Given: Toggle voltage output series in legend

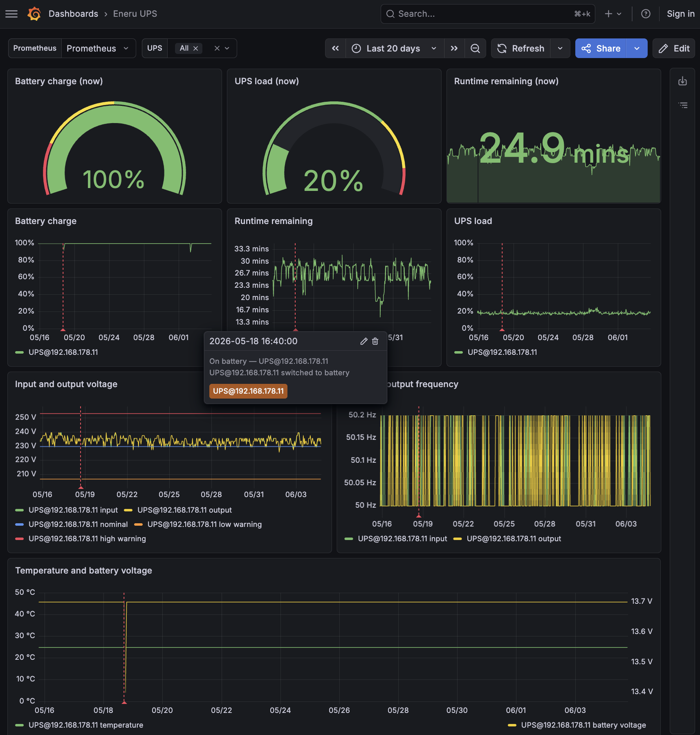Looking at the screenshot, I should [x=184, y=510].
